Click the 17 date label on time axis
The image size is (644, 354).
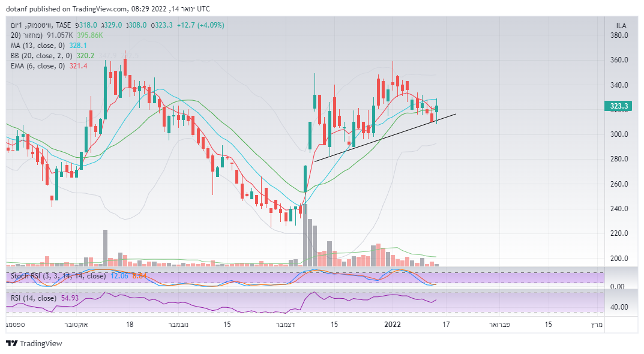(x=446, y=325)
